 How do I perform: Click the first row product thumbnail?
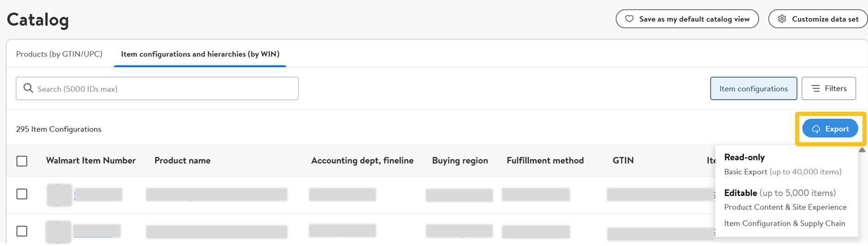coord(60,195)
